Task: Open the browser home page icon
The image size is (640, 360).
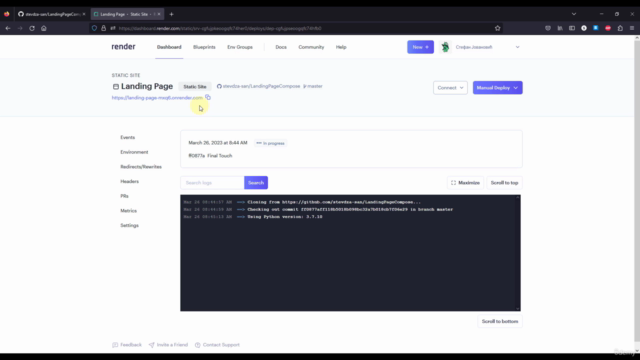Action: 44,28
